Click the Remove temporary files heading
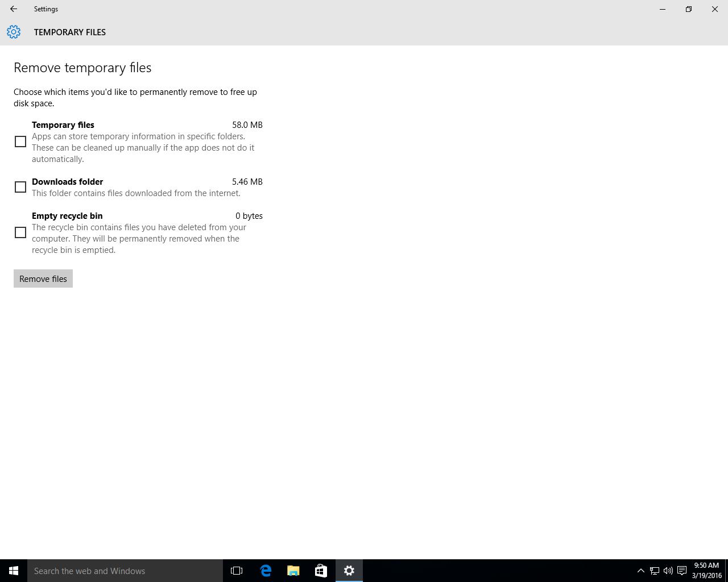The width and height of the screenshot is (728, 582). coord(82,68)
